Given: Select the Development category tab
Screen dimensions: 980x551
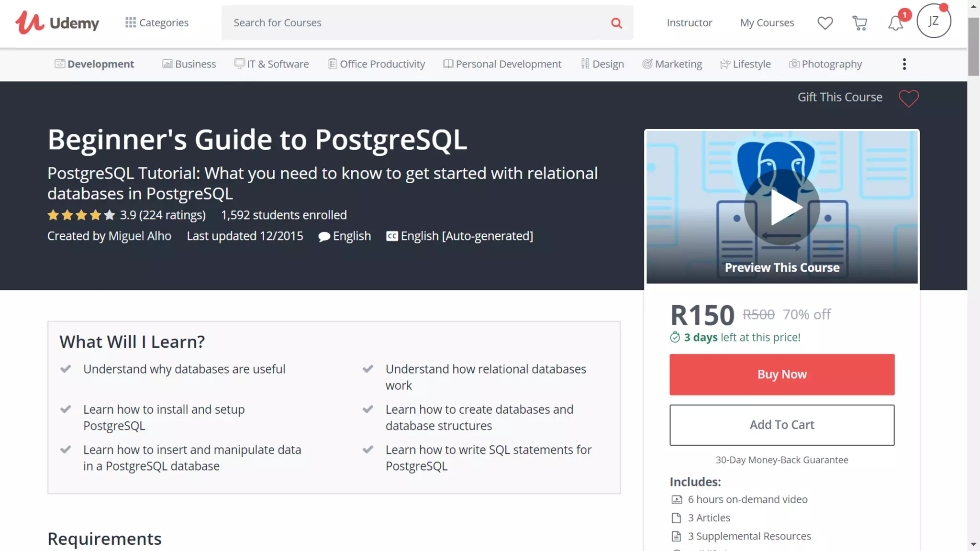Looking at the screenshot, I should pos(94,64).
